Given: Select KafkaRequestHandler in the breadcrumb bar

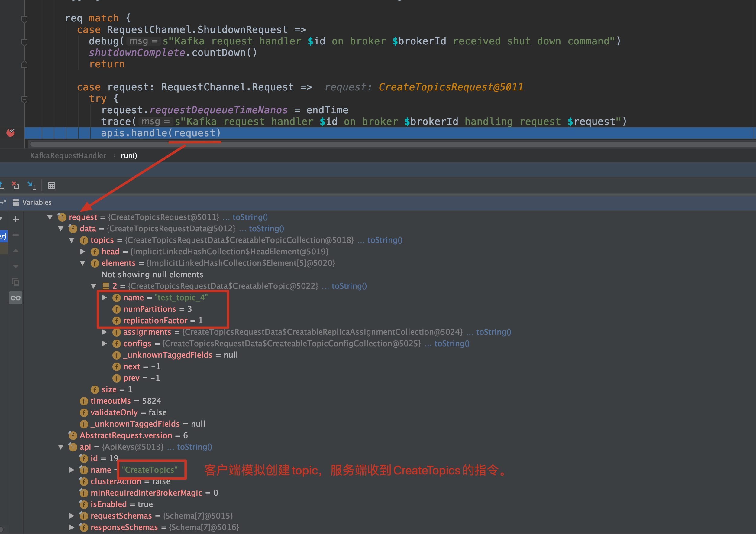Looking at the screenshot, I should coord(68,155).
